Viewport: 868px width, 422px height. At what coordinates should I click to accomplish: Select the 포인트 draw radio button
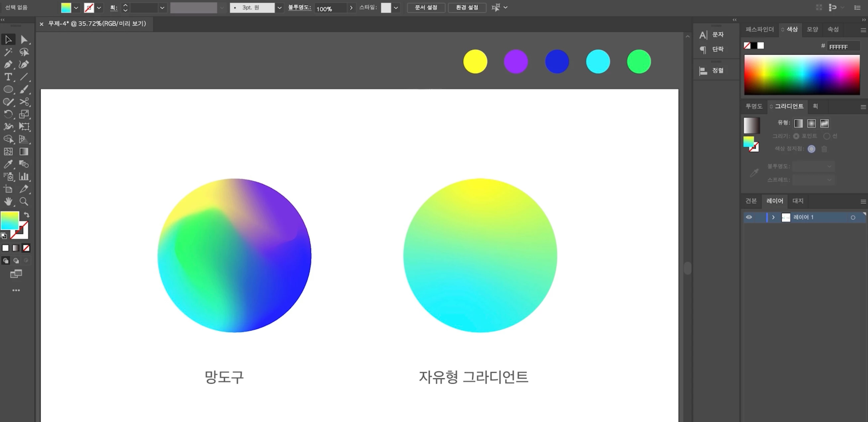(x=796, y=136)
